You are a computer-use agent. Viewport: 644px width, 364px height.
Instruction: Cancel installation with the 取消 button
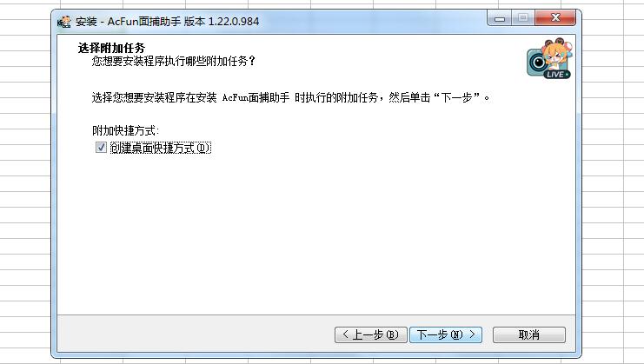tap(529, 334)
